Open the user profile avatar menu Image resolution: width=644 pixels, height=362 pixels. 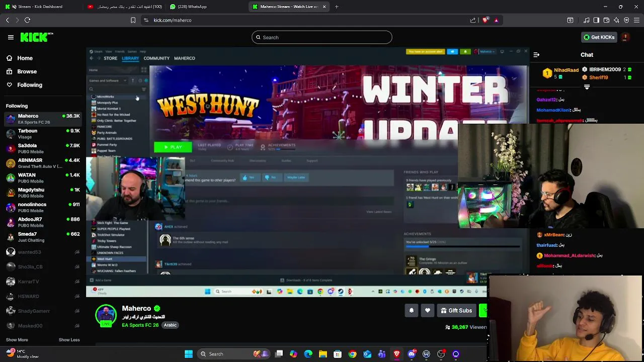tap(625, 37)
